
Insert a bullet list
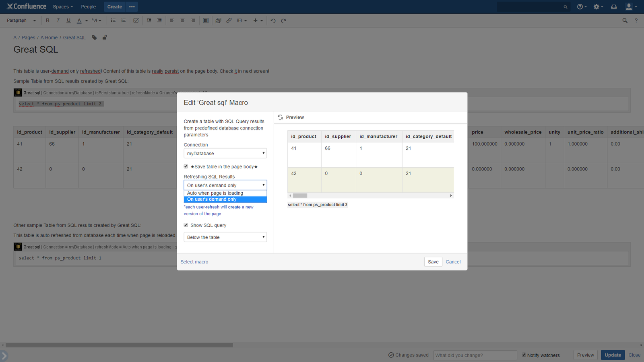coord(113,21)
